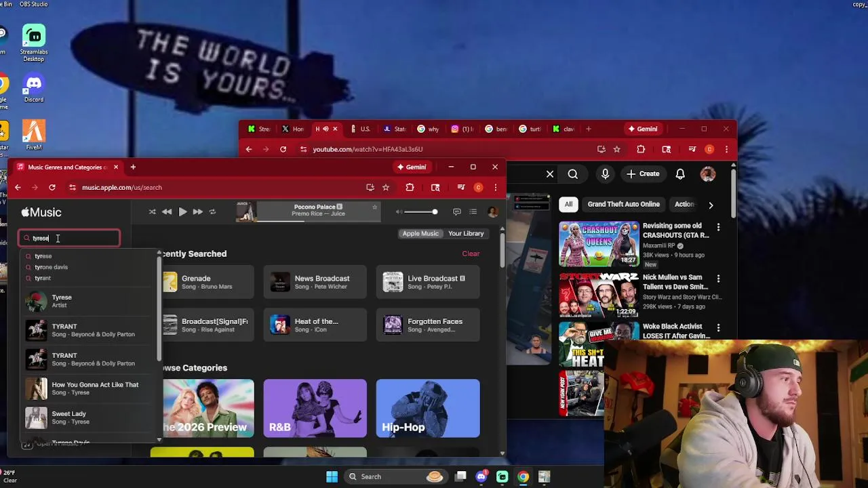Open Discord from taskbar
The image size is (868, 488).
481,476
